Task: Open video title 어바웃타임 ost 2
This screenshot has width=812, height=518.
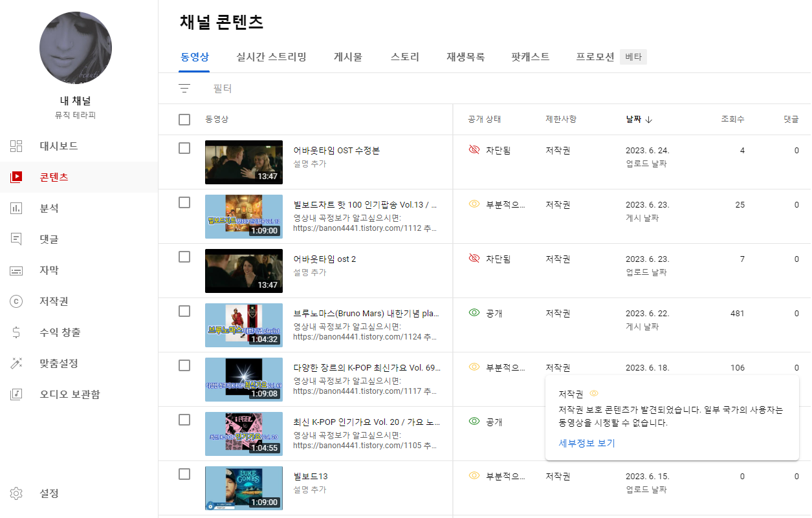Action: (325, 259)
